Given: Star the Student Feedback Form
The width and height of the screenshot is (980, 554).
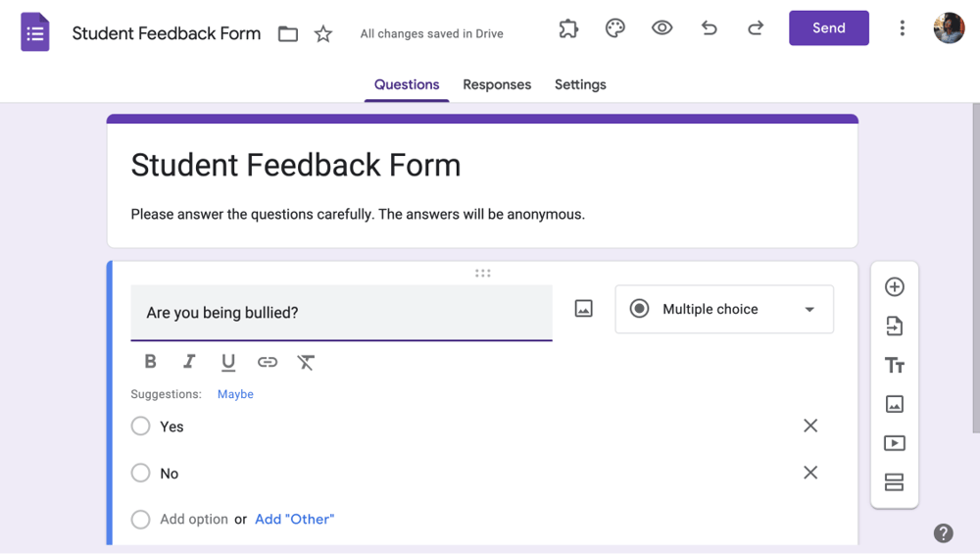Looking at the screenshot, I should tap(323, 33).
